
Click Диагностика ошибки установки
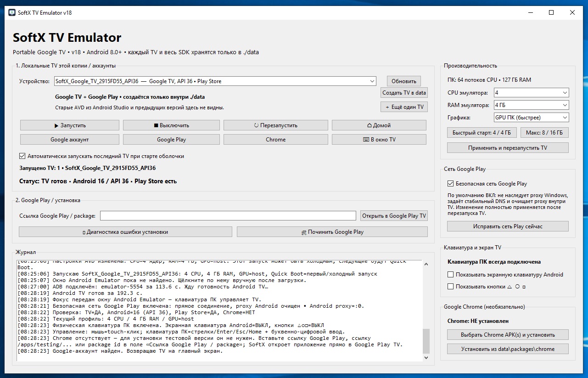[x=125, y=231]
